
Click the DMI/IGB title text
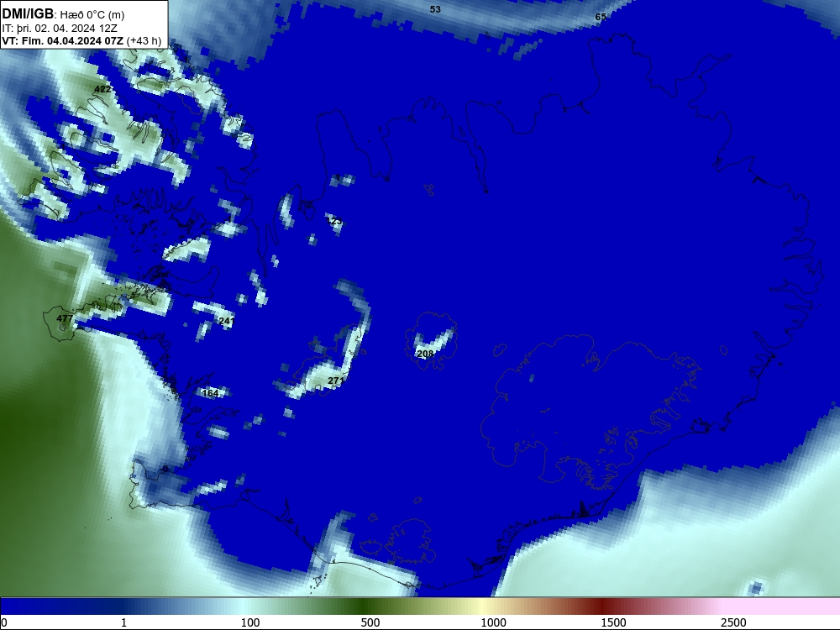click(28, 14)
